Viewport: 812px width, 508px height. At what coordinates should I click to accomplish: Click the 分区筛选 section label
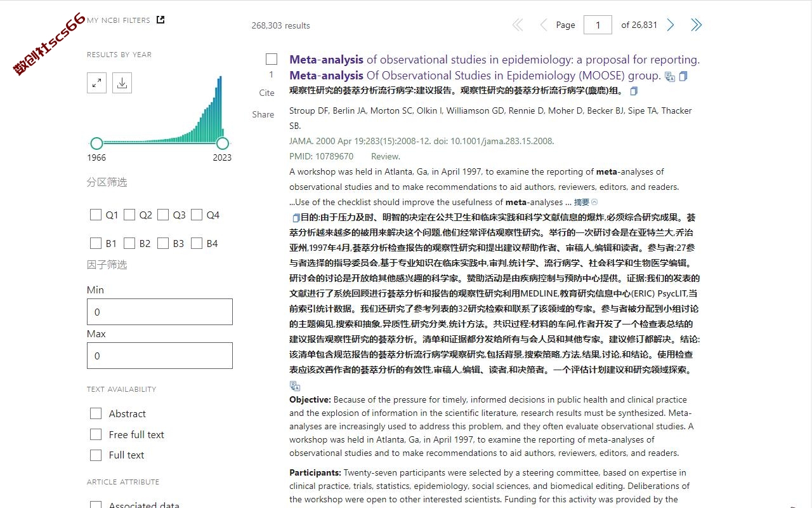click(107, 182)
